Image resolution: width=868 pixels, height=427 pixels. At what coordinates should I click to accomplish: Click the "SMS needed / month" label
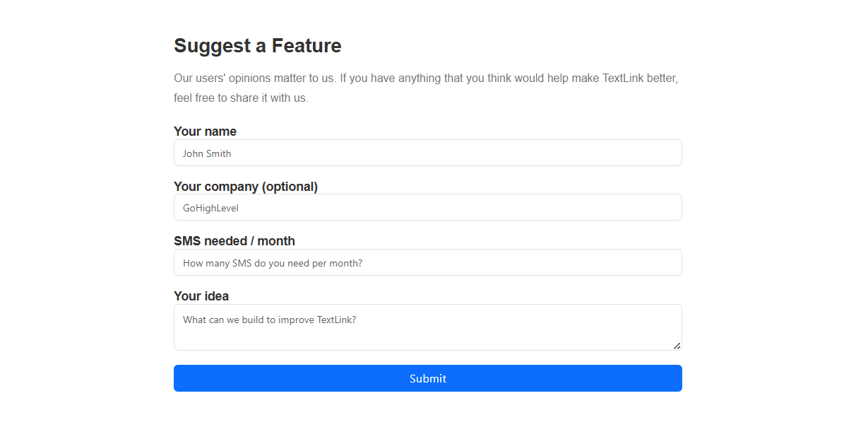tap(234, 241)
